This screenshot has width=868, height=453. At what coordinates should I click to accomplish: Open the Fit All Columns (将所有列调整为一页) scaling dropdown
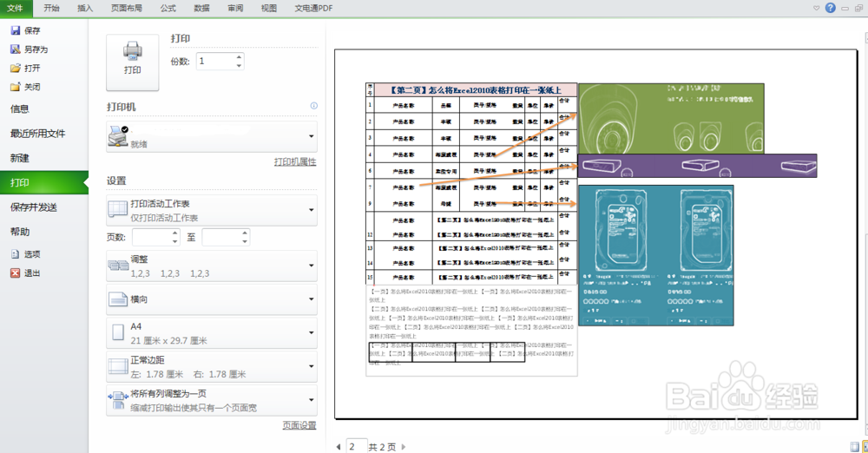point(212,400)
